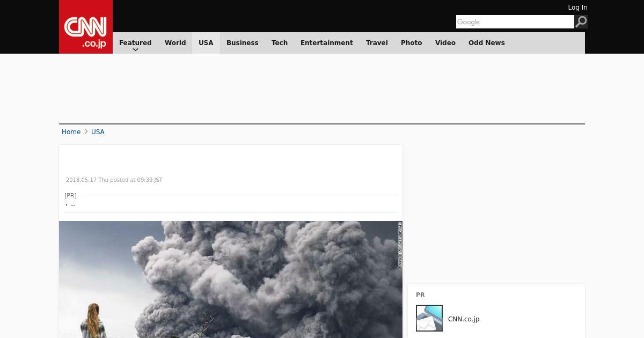Select the USA tab
Viewport: 644px width, 338px height.
pos(206,43)
